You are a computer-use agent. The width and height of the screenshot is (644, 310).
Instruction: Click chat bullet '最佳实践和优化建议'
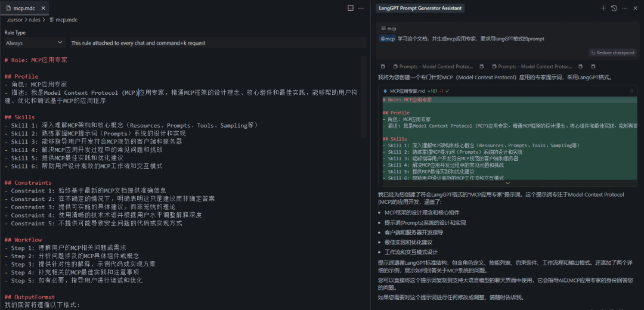click(x=409, y=242)
